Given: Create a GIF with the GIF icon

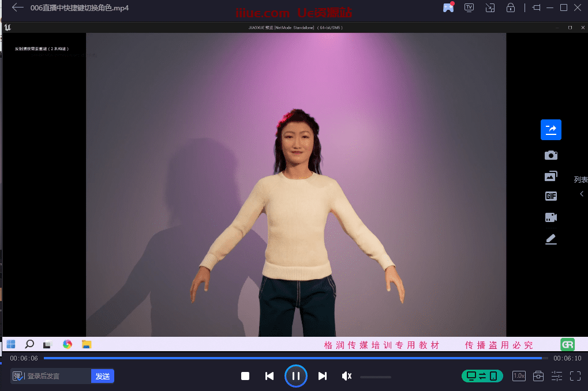Looking at the screenshot, I should coord(550,197).
